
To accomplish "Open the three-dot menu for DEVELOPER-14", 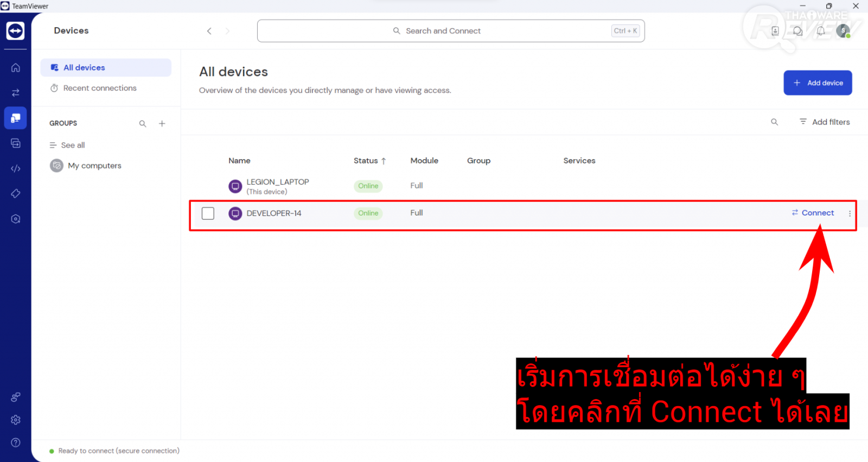I will coord(850,213).
